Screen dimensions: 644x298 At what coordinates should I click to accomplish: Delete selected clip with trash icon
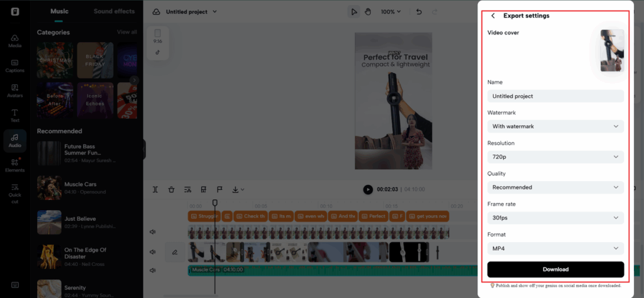[x=171, y=189]
